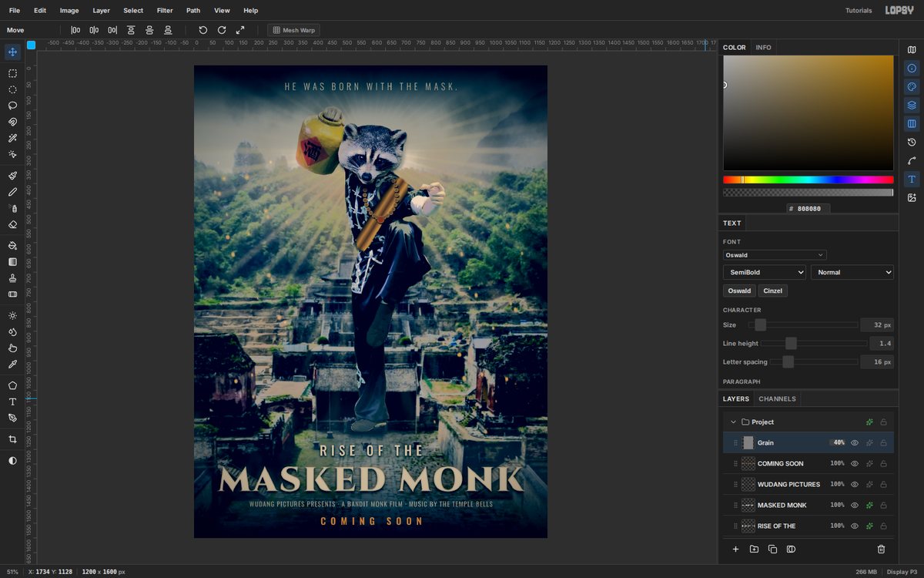Click the Lopsy logo
Screen dimensions: 924x578
[899, 11]
